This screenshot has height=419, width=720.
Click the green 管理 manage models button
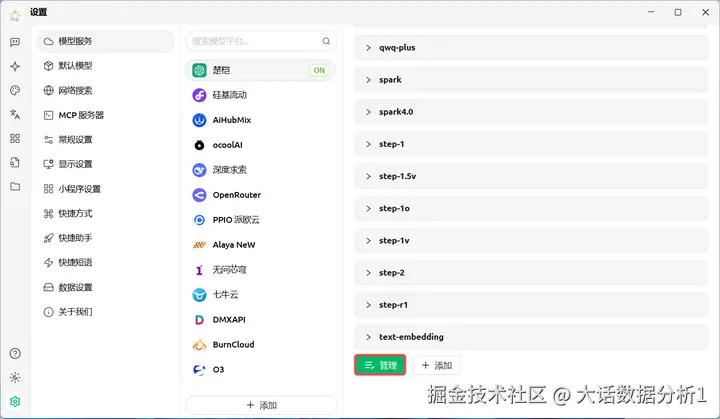tap(380, 365)
